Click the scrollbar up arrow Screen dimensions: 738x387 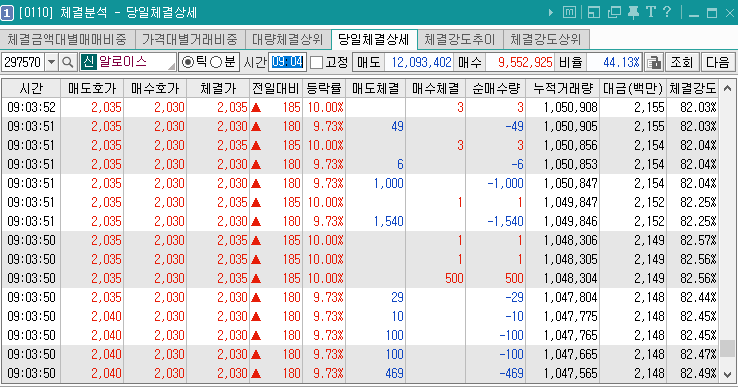[727, 88]
